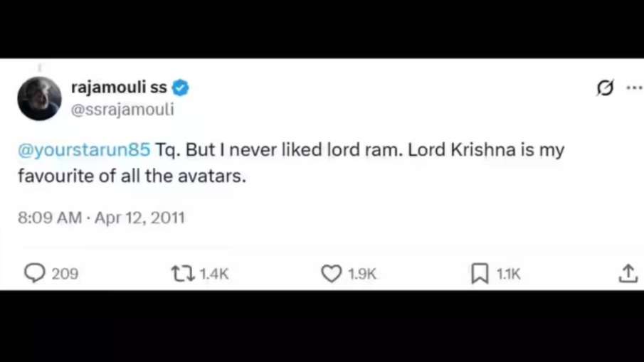Click the Apr 12, 2011 date

coord(139,218)
